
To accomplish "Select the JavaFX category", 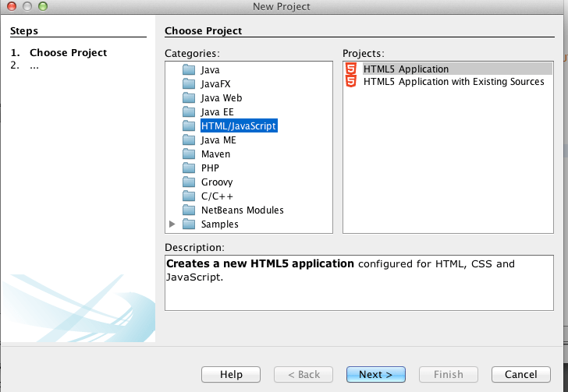I will point(215,84).
